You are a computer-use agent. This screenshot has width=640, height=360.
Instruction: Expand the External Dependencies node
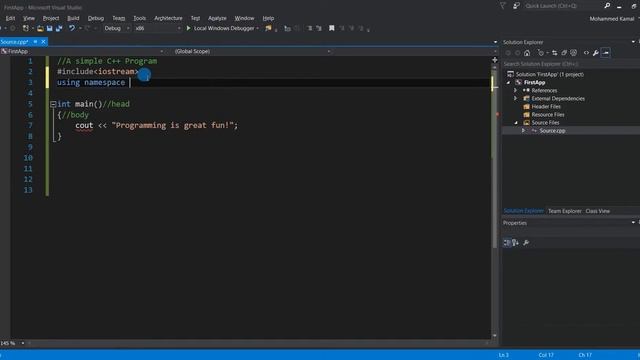pos(516,98)
